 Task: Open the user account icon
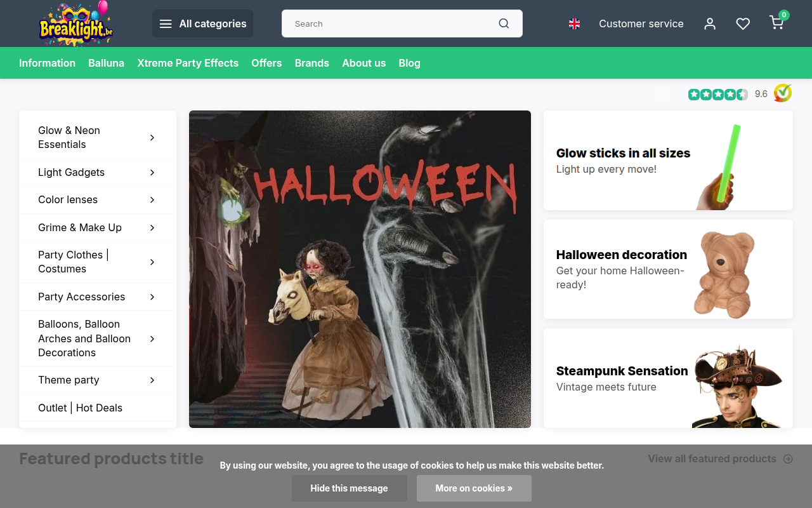710,23
